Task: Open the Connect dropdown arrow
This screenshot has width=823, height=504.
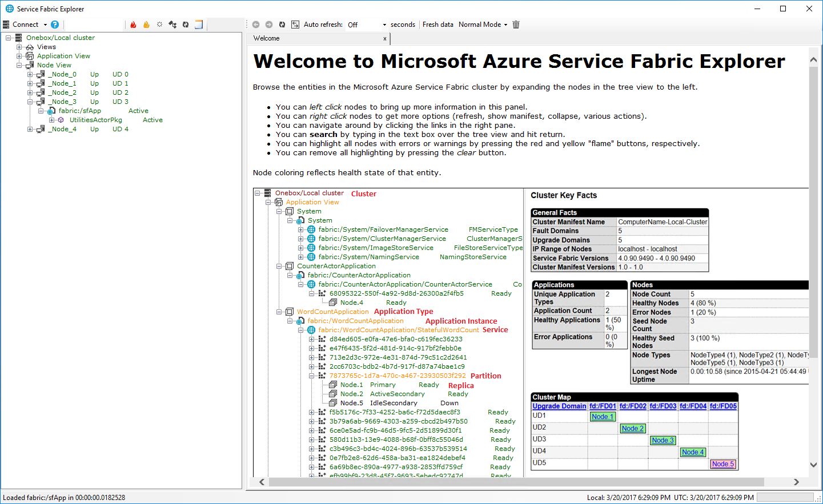Action: [45, 25]
